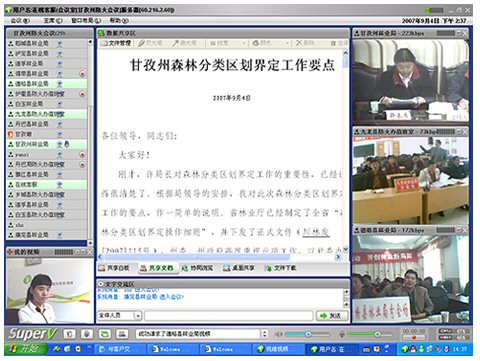
Task: Expand the 全体人员 recipient dropdown
Action: [x=138, y=315]
